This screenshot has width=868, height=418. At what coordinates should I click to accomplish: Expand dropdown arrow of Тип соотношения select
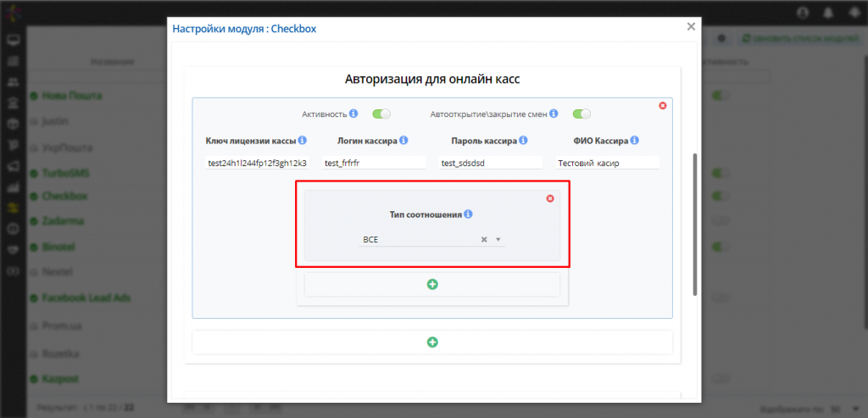pos(498,240)
